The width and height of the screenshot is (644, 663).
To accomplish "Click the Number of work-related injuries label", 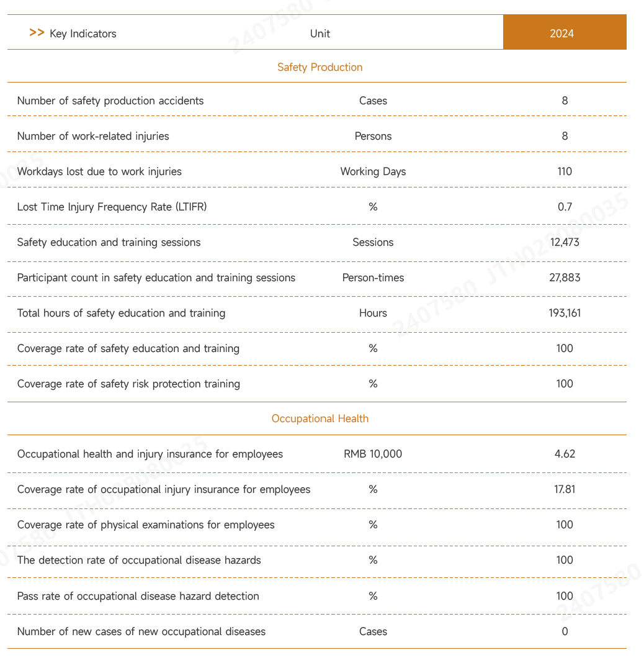I will point(93,136).
